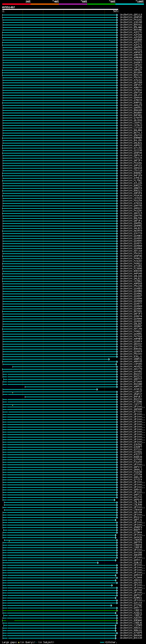Image resolution: width=146 pixels, height=644 pixels.
Task: Click UniRef100_Q6SYB9 entry
Action: point(131,82)
